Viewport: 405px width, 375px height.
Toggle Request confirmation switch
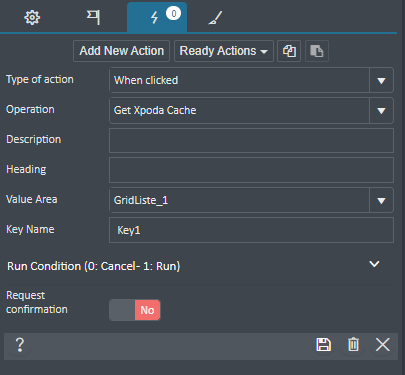pos(135,310)
